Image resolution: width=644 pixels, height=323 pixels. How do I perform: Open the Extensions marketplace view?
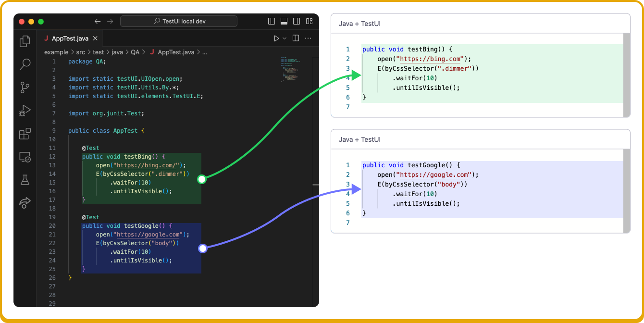25,134
